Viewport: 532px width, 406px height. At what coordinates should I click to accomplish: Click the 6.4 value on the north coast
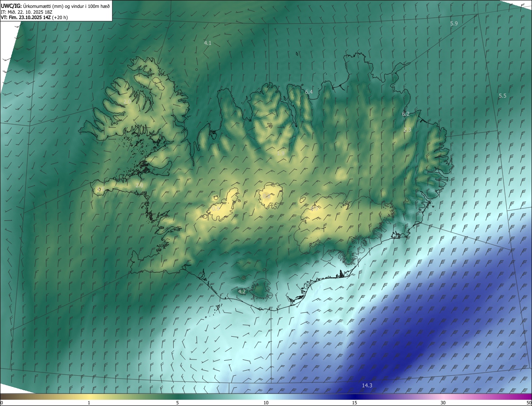pos(309,92)
